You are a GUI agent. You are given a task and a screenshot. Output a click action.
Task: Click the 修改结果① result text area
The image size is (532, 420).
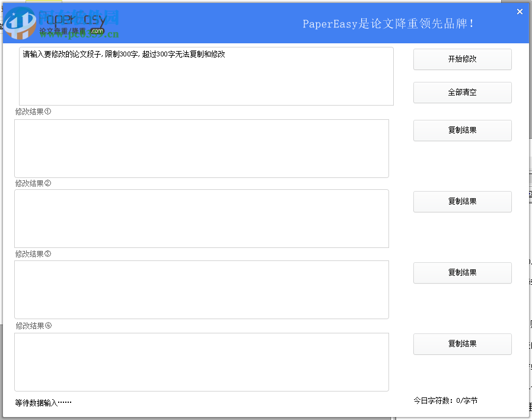pyautogui.click(x=202, y=148)
